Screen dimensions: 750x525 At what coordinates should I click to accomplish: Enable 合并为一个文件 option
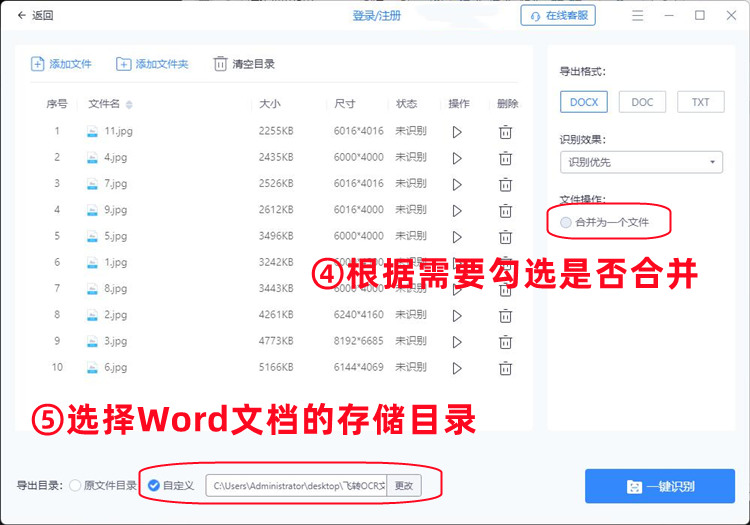566,222
